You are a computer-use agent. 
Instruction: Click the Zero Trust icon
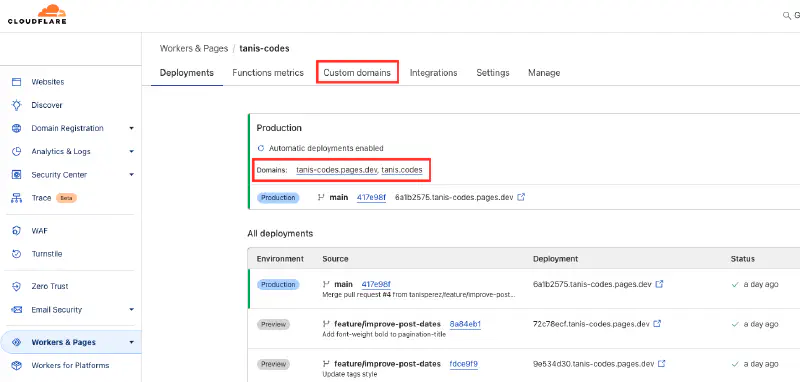pos(16,287)
